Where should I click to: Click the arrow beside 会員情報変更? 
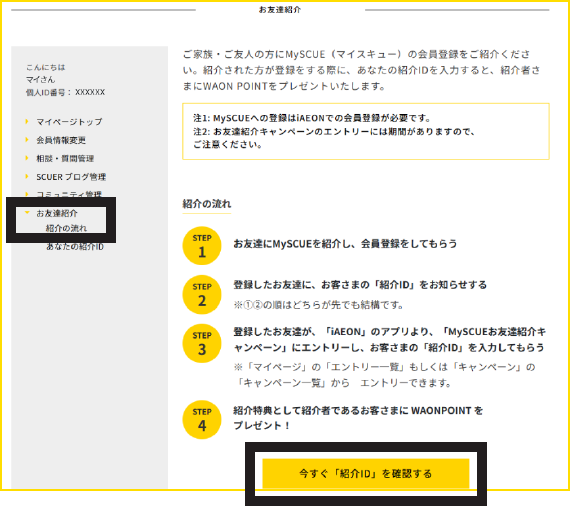tap(27, 140)
